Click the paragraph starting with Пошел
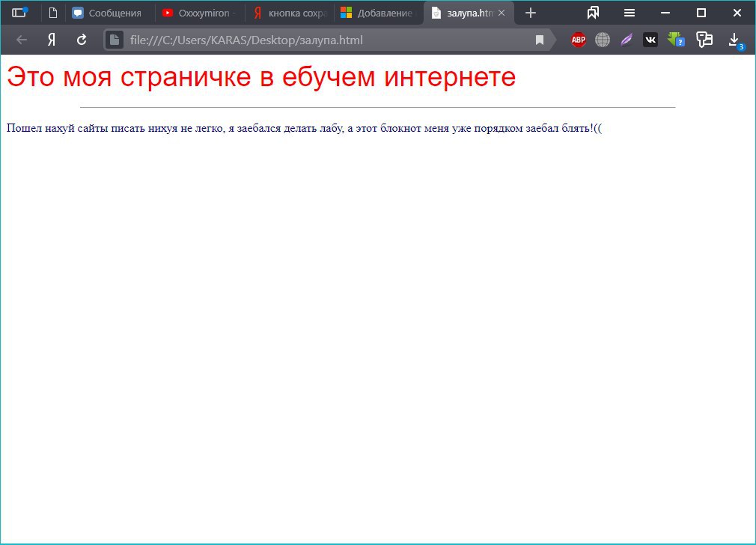The width and height of the screenshot is (756, 545). click(x=304, y=128)
